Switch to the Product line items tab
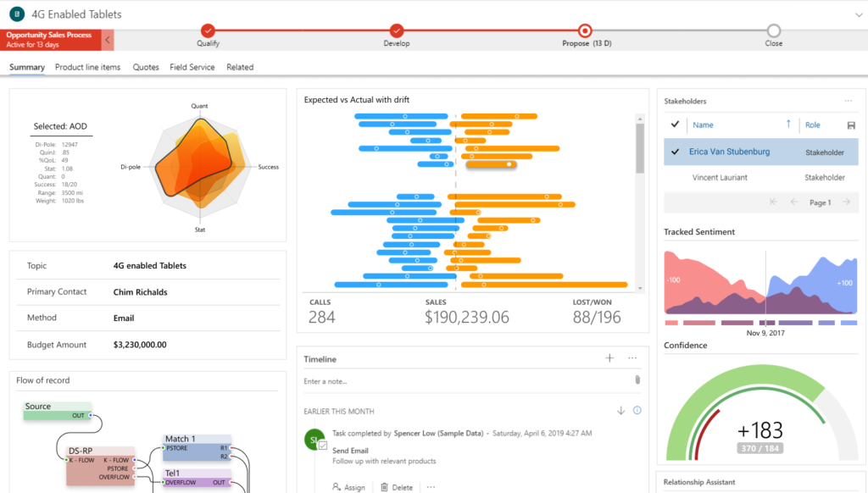 pyautogui.click(x=87, y=67)
